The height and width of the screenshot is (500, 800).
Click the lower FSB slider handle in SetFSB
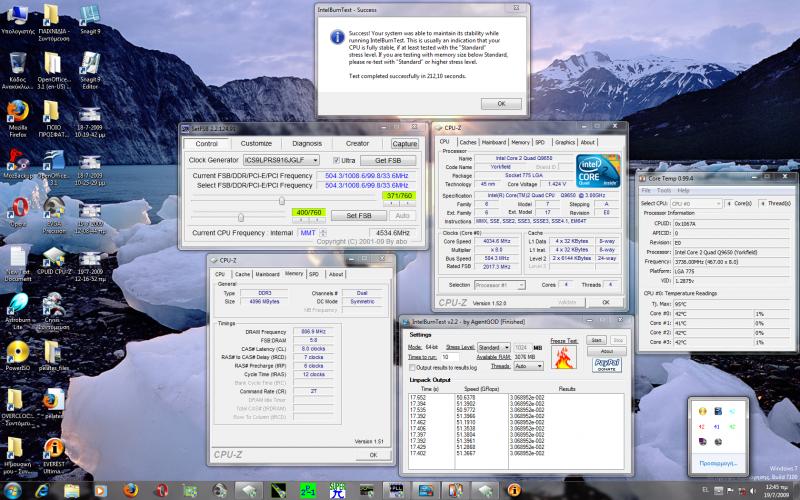(241, 217)
